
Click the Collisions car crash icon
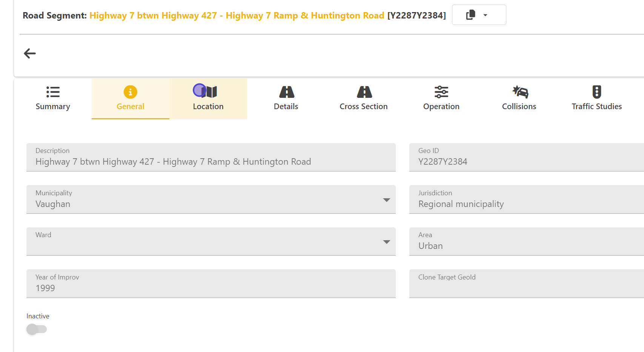pyautogui.click(x=520, y=92)
